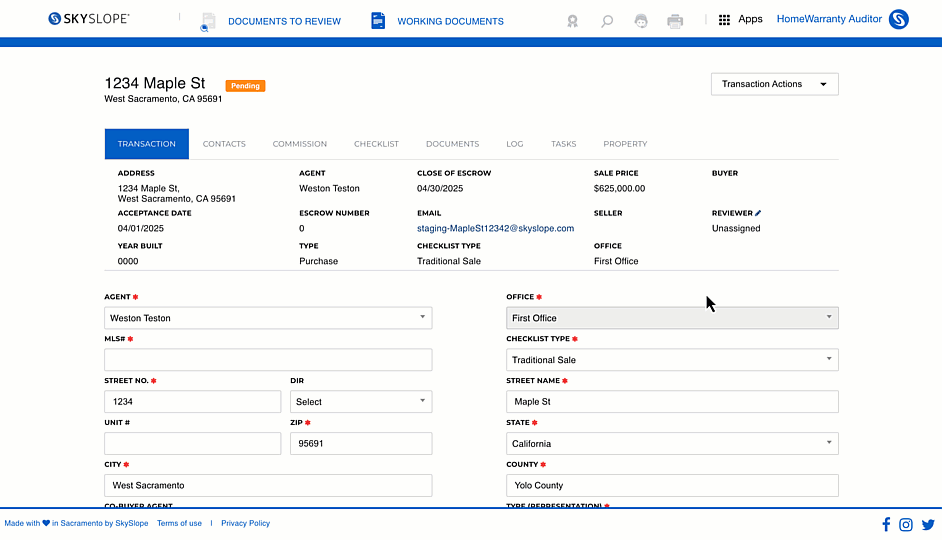The width and height of the screenshot is (942, 540).
Task: Switch to the Contacts tab
Action: tap(224, 144)
